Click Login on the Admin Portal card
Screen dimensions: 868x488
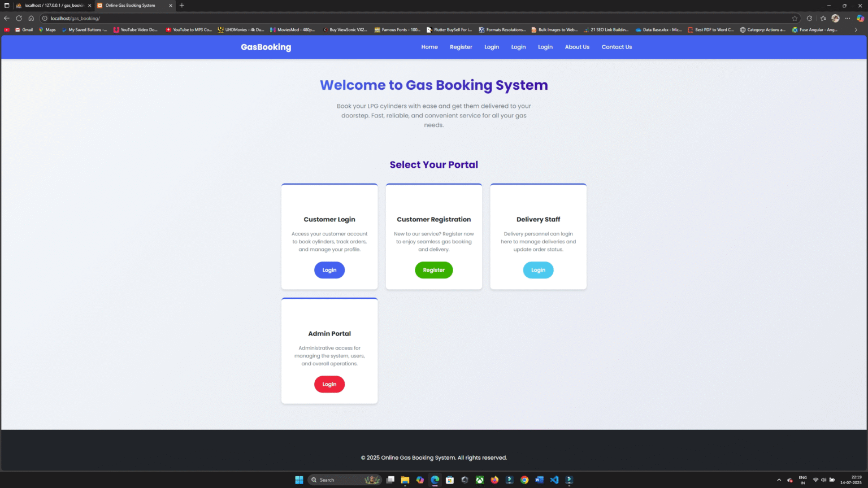pos(329,384)
